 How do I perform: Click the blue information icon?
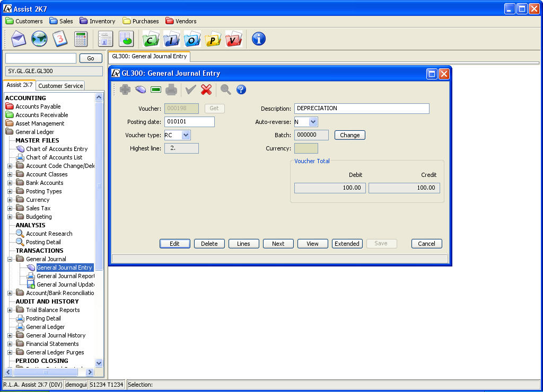pos(259,39)
